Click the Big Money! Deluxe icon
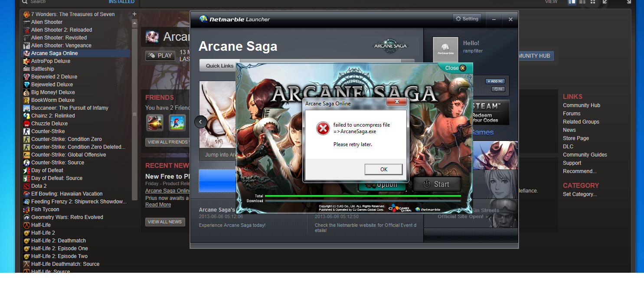Image resolution: width=644 pixels, height=281 pixels. [x=27, y=92]
